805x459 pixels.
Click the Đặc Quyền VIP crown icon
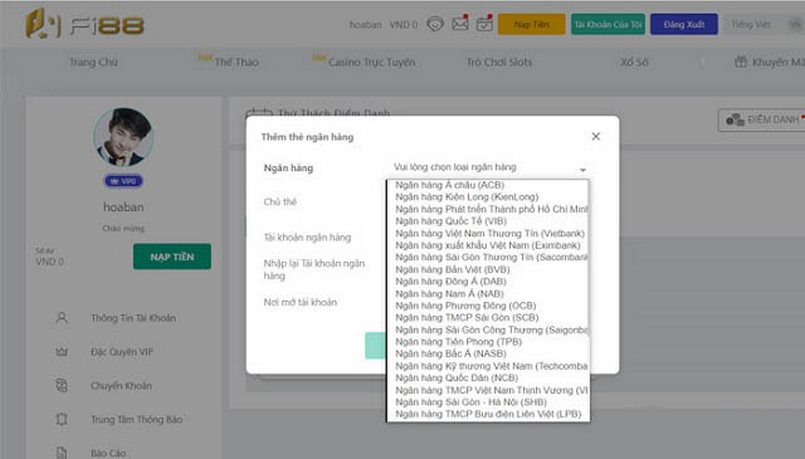tap(62, 352)
